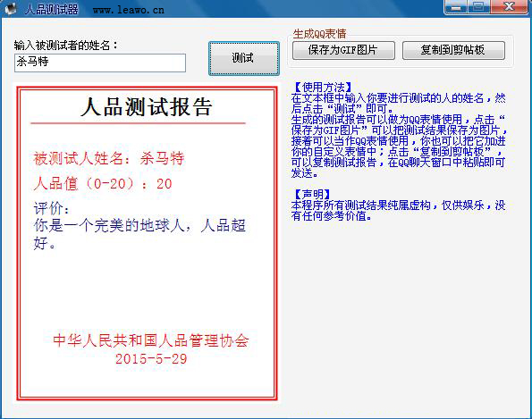The width and height of the screenshot is (532, 419).
Task: Click the 生成QQ表情 group label
Action: 319,34
